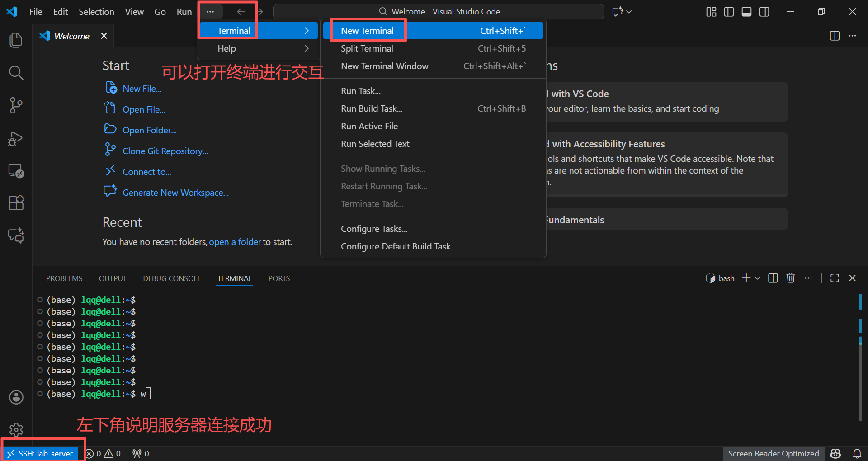The height and width of the screenshot is (461, 868).
Task: Open the Extensions view icon
Action: [x=16, y=203]
